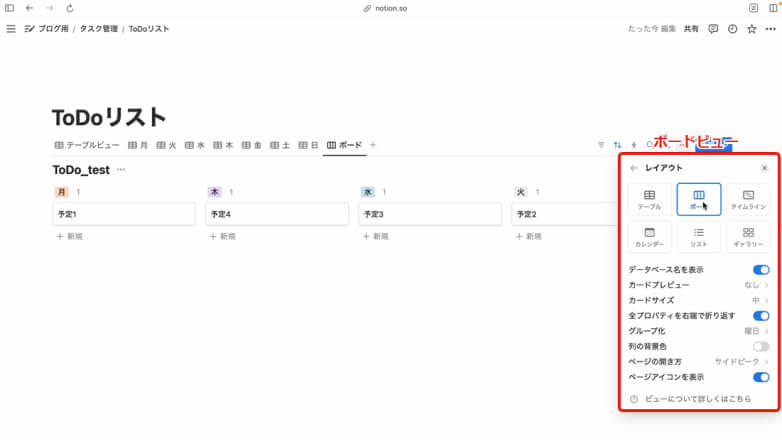Click the automation lightning icon
782x440 pixels.
pyautogui.click(x=634, y=145)
